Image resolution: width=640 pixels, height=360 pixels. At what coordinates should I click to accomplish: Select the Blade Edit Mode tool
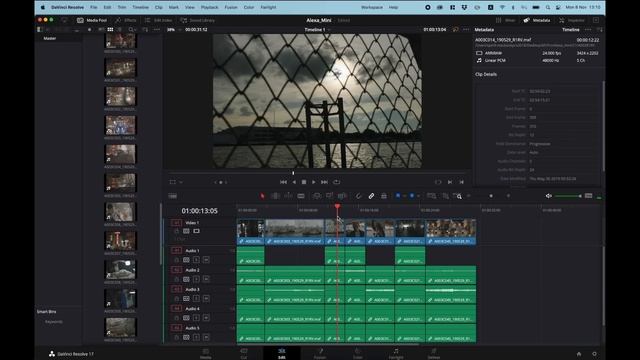[x=301, y=196]
